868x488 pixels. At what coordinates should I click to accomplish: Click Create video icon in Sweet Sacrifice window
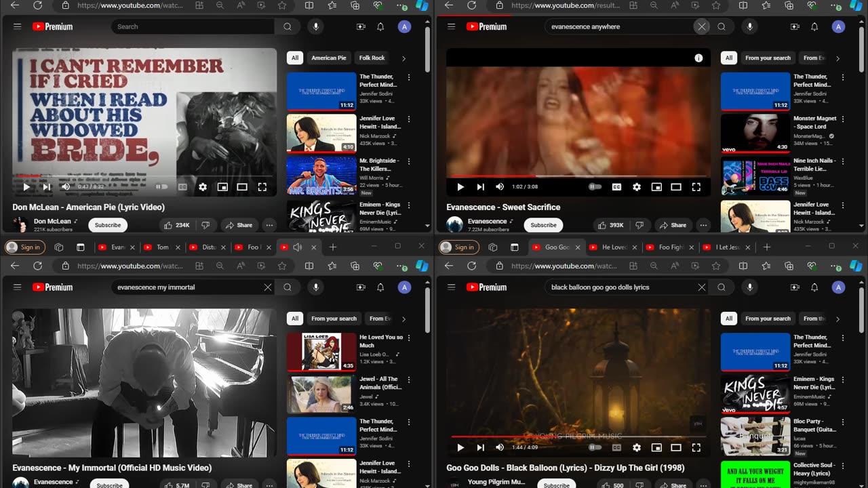coord(795,26)
